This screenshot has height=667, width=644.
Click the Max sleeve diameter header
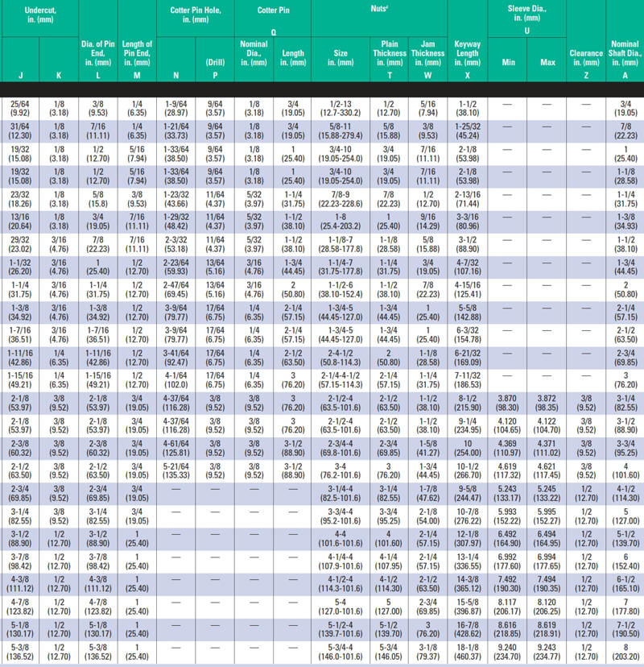pos(547,63)
